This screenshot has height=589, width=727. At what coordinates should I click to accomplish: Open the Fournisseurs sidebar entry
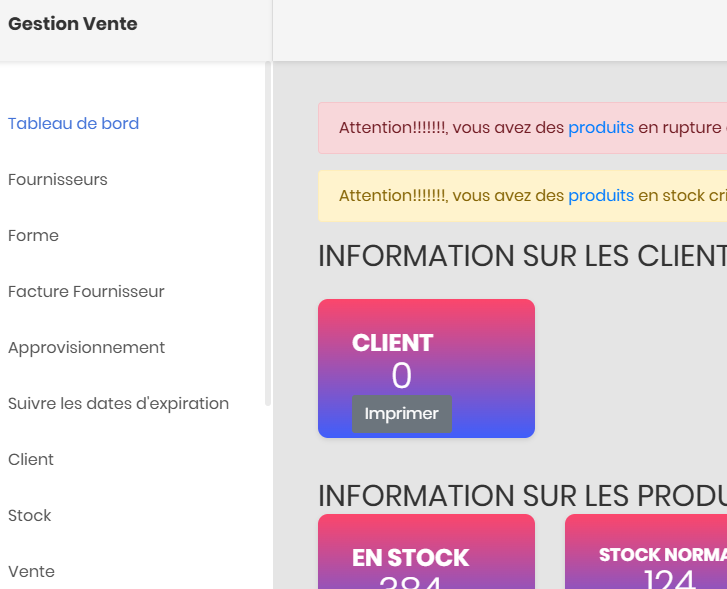pyautogui.click(x=57, y=179)
